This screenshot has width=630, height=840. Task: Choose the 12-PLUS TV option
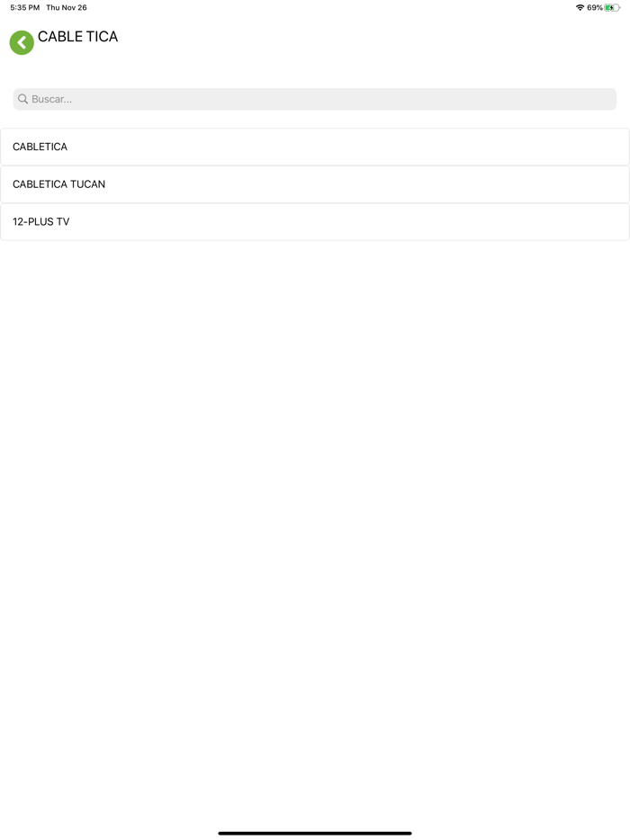tap(315, 222)
